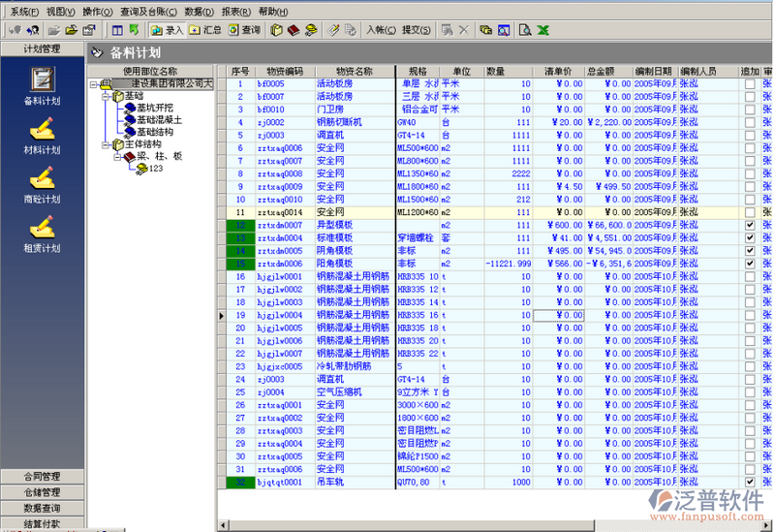Click the green Excel export toolbar icon
This screenshot has height=532, width=774.
(x=543, y=30)
